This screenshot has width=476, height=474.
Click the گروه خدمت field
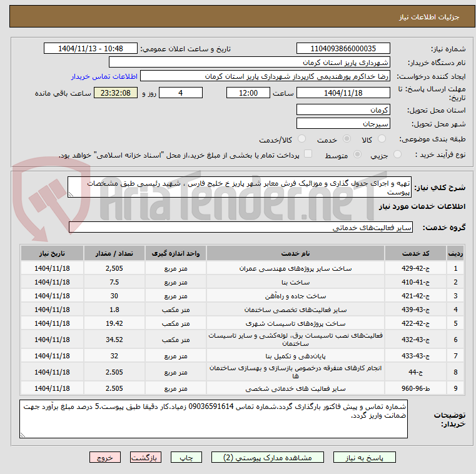(241, 227)
